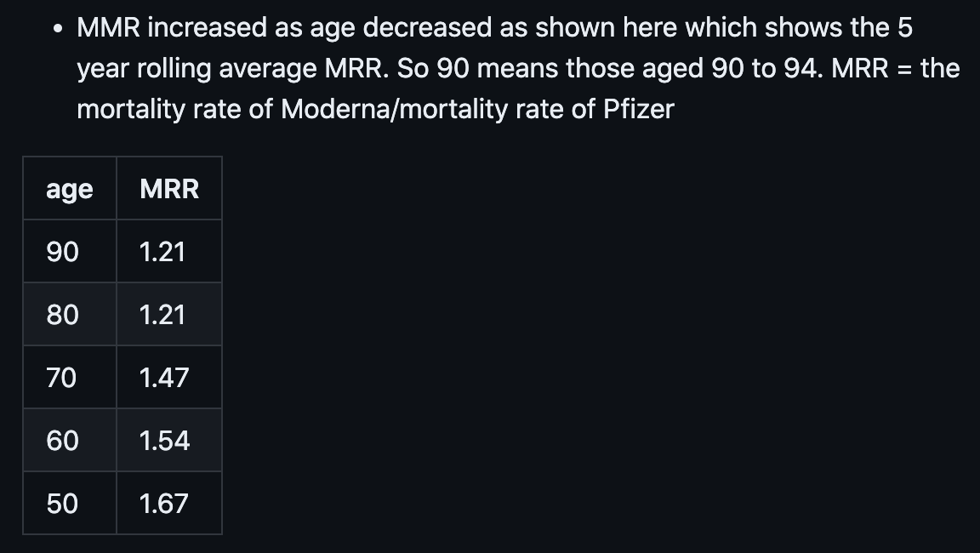980x553 pixels.
Task: Click the 1.47 MRR value
Action: [164, 378]
